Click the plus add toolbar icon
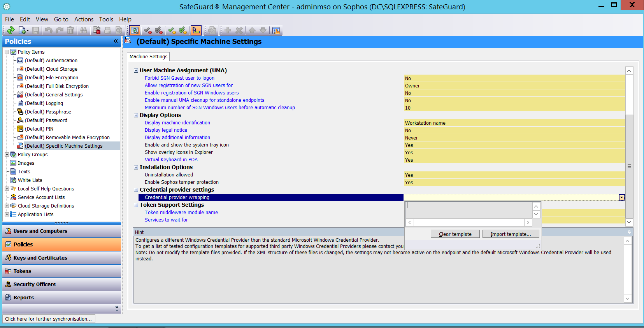This screenshot has height=328, width=644. pyautogui.click(x=228, y=30)
